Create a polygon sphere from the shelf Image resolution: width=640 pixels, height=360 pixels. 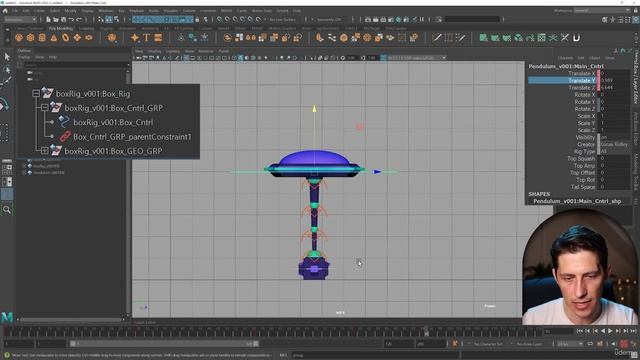pos(19,38)
